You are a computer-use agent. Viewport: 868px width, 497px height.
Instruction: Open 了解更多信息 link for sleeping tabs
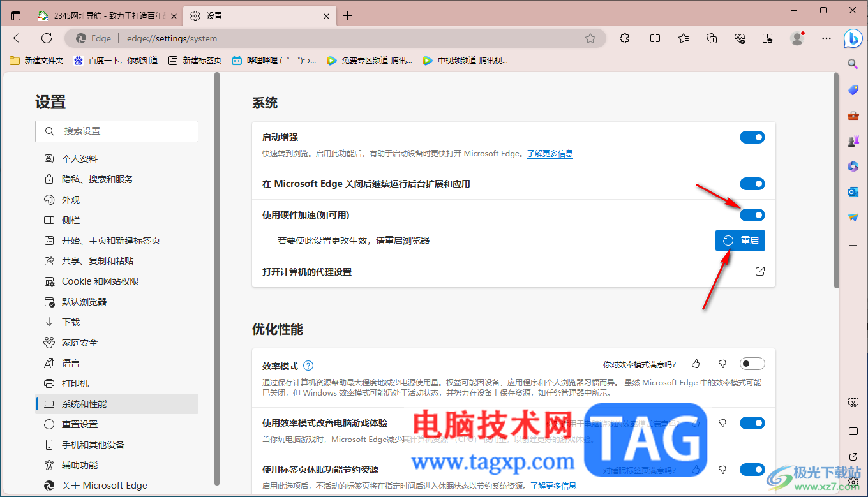[x=553, y=486]
